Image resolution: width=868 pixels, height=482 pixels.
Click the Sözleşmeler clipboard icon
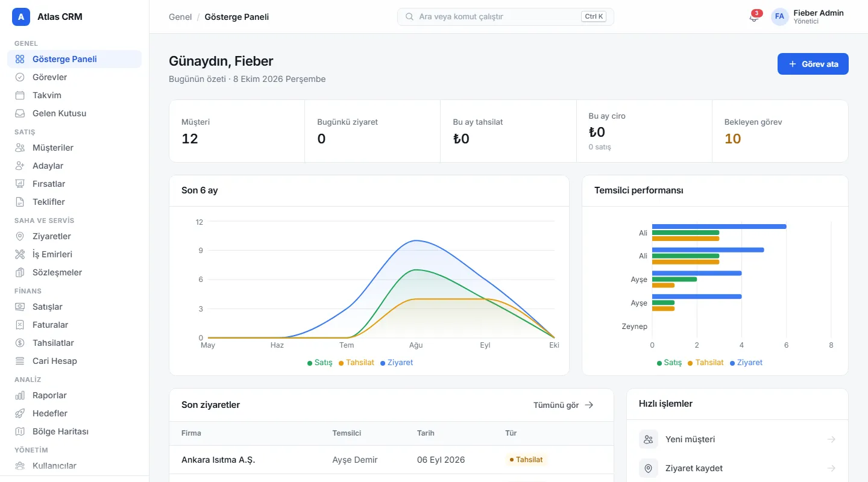click(x=20, y=272)
